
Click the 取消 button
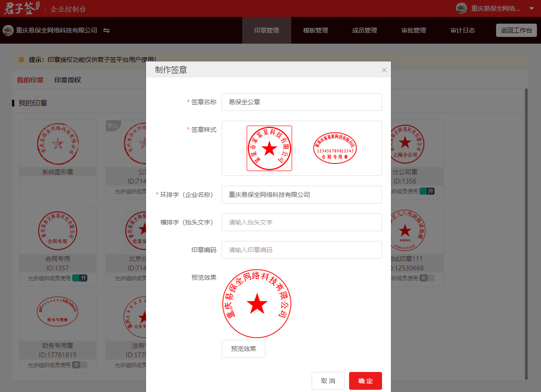tap(328, 381)
